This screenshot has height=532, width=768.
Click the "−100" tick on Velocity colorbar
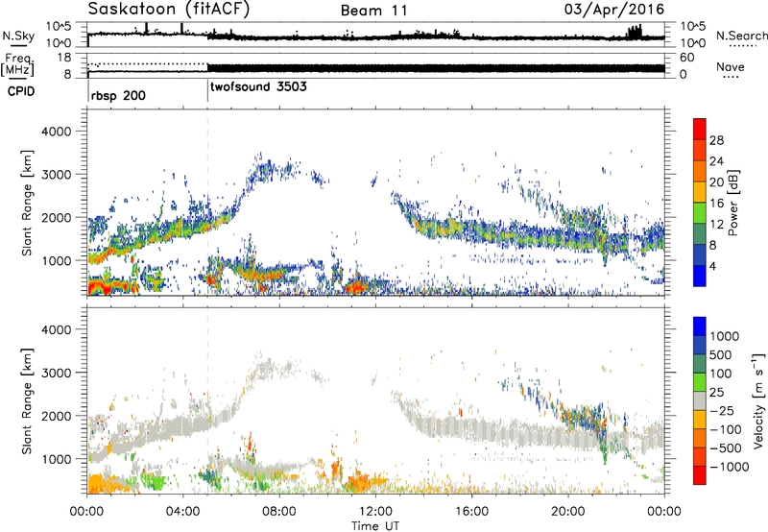tap(726, 429)
